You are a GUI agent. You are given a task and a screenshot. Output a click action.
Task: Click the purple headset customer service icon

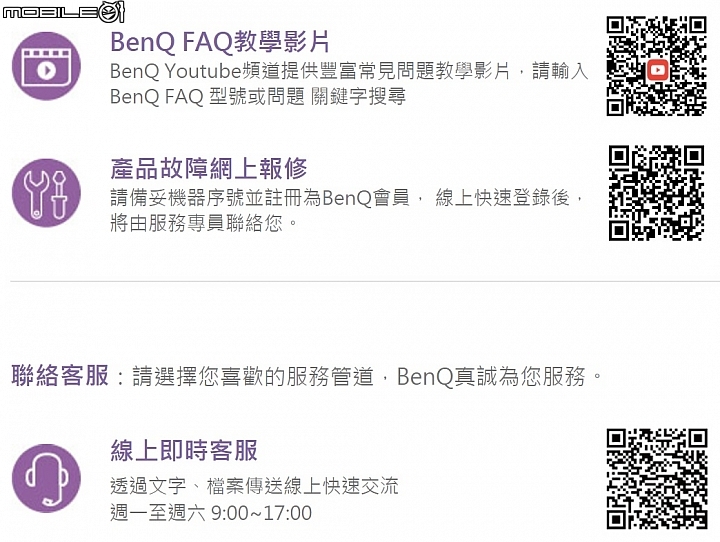[x=46, y=478]
